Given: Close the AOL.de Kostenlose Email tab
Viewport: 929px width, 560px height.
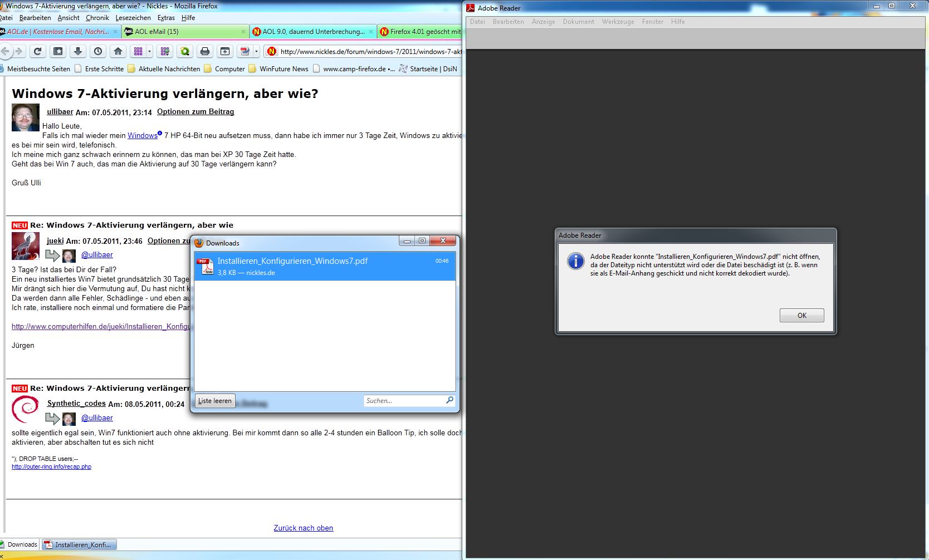Looking at the screenshot, I should (x=115, y=32).
